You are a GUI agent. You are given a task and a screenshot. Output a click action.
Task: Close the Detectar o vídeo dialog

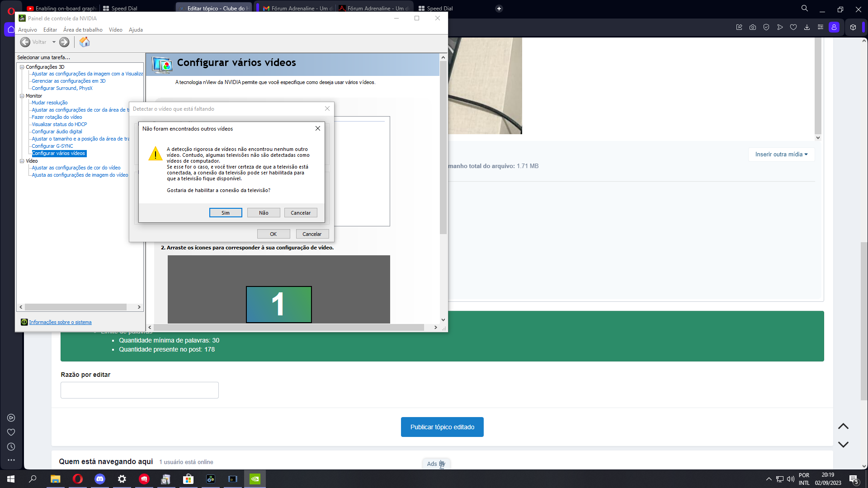[x=327, y=109]
